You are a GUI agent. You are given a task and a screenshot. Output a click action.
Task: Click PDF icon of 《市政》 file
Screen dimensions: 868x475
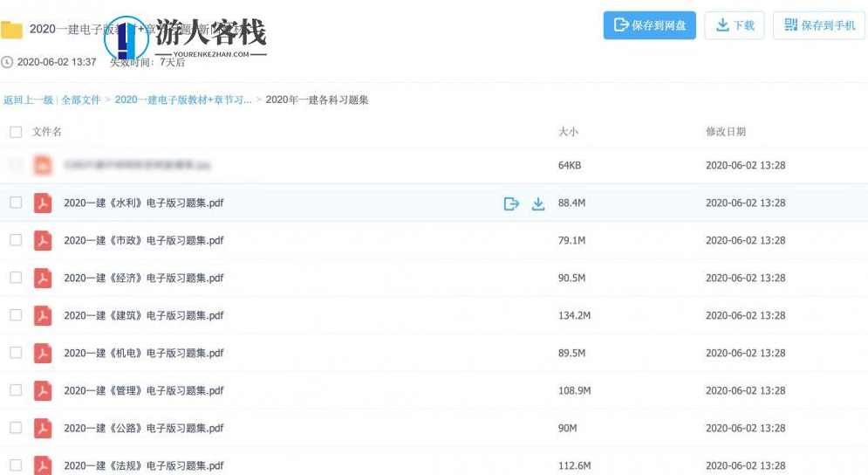point(43,240)
